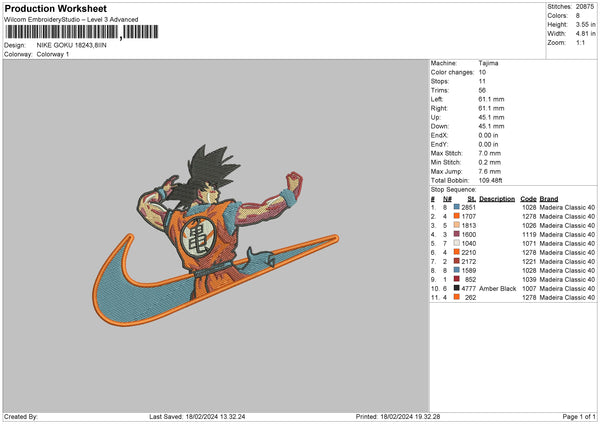Click the Amber Black description in row 10
600x424 pixels.
tap(497, 288)
